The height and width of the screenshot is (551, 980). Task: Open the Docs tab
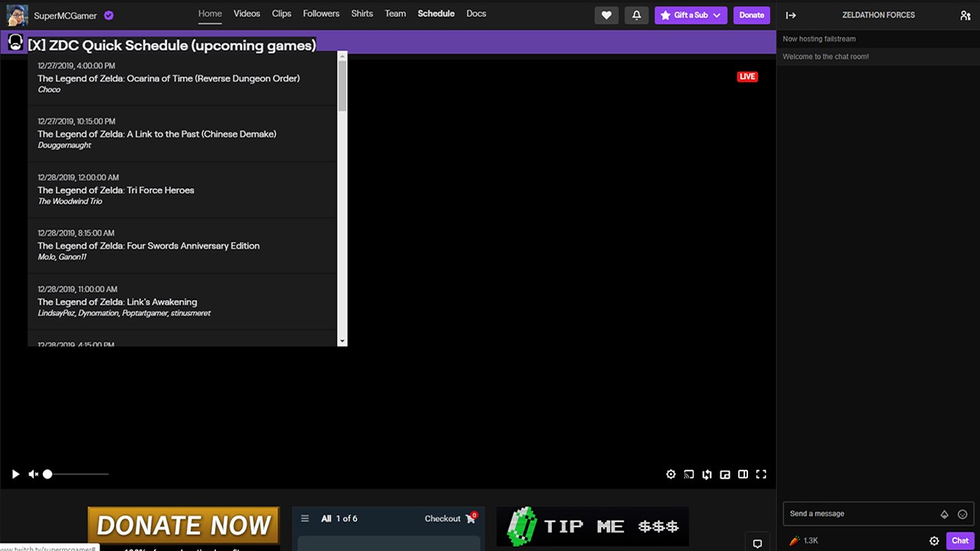476,14
